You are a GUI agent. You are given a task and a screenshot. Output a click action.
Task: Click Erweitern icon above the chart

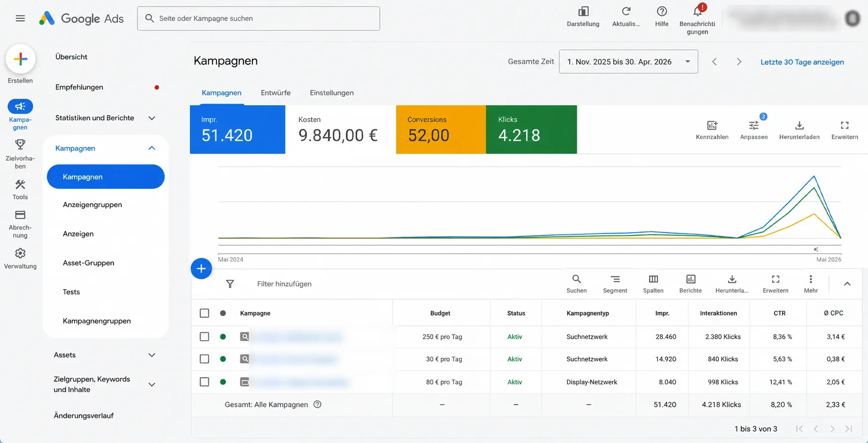(845, 125)
